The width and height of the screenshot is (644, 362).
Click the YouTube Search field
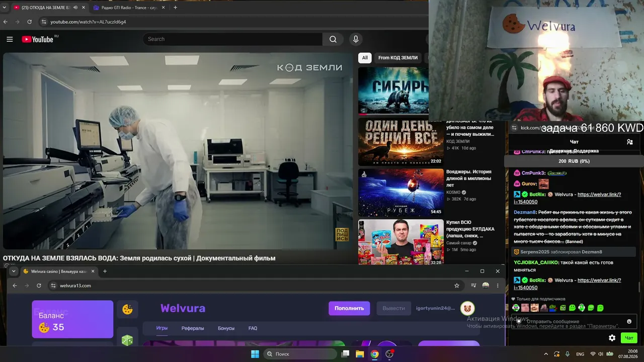click(232, 39)
